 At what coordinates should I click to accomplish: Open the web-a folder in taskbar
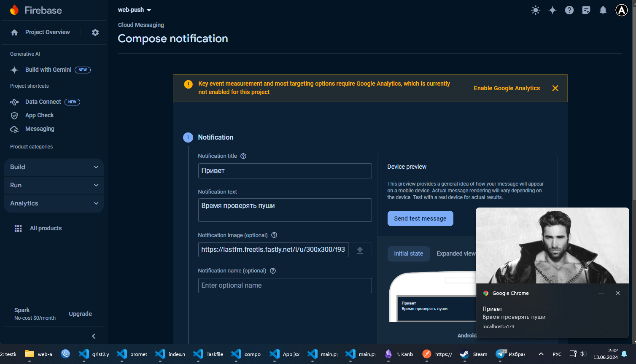click(38, 354)
